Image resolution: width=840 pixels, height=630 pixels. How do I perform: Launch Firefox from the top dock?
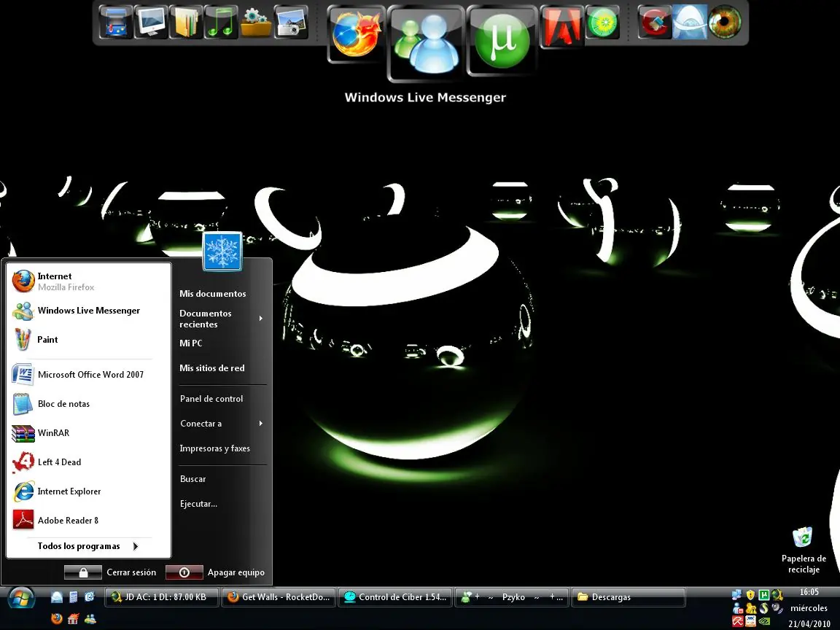pyautogui.click(x=357, y=34)
